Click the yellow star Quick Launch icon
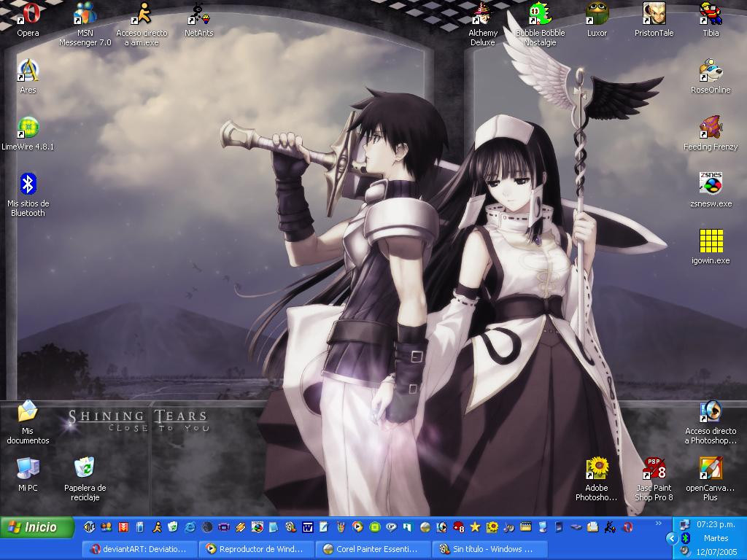Image resolution: width=747 pixels, height=560 pixels. coord(475,526)
